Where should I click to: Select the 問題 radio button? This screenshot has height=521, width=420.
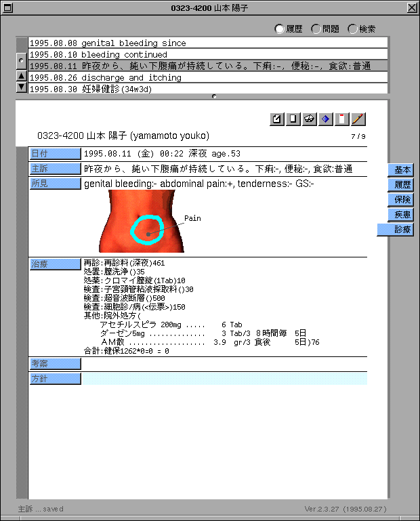coord(316,29)
